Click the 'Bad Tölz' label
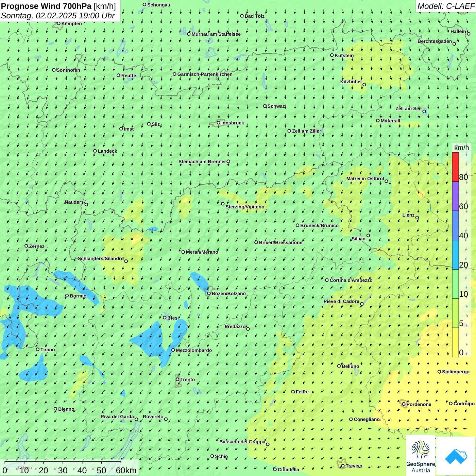This screenshot has width=476, height=476. point(254,16)
